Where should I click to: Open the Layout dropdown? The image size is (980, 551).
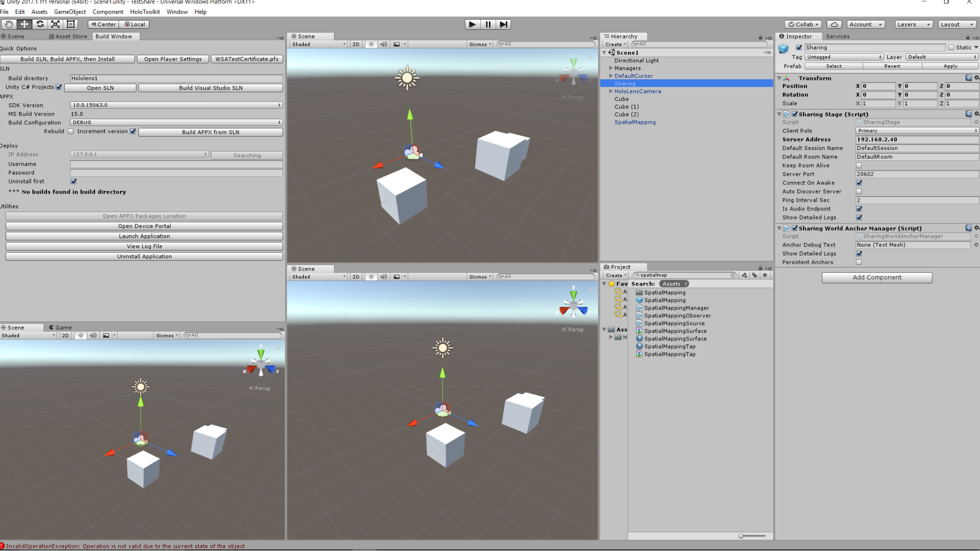[956, 24]
